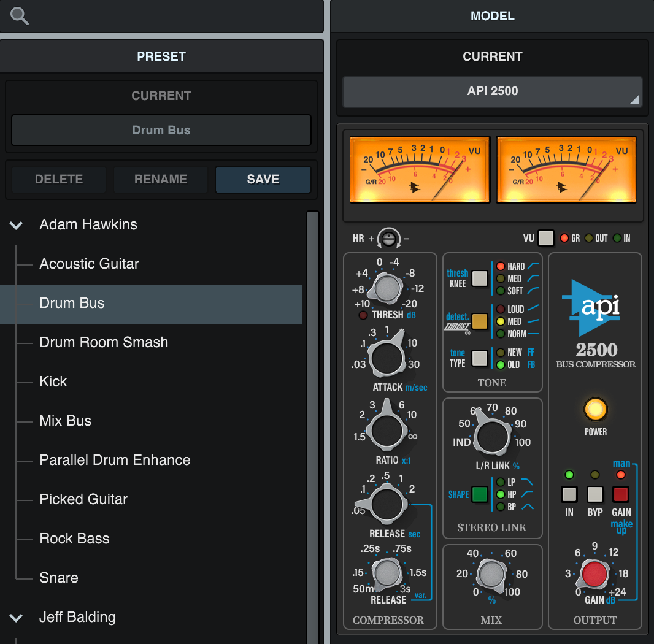Image resolution: width=654 pixels, height=644 pixels.
Task: Click the variable RELEASE knob
Action: click(387, 573)
